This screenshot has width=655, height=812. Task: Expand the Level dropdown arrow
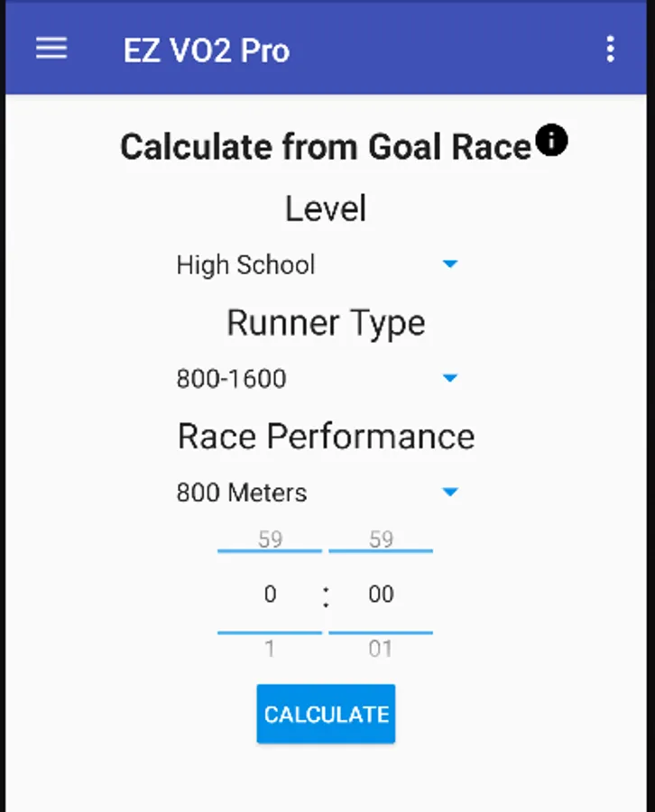pyautogui.click(x=450, y=264)
